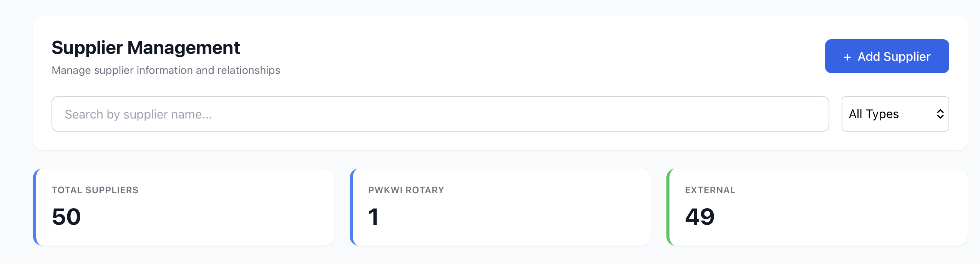Click the "All Types" text in filter
The width and height of the screenshot is (980, 264).
874,114
